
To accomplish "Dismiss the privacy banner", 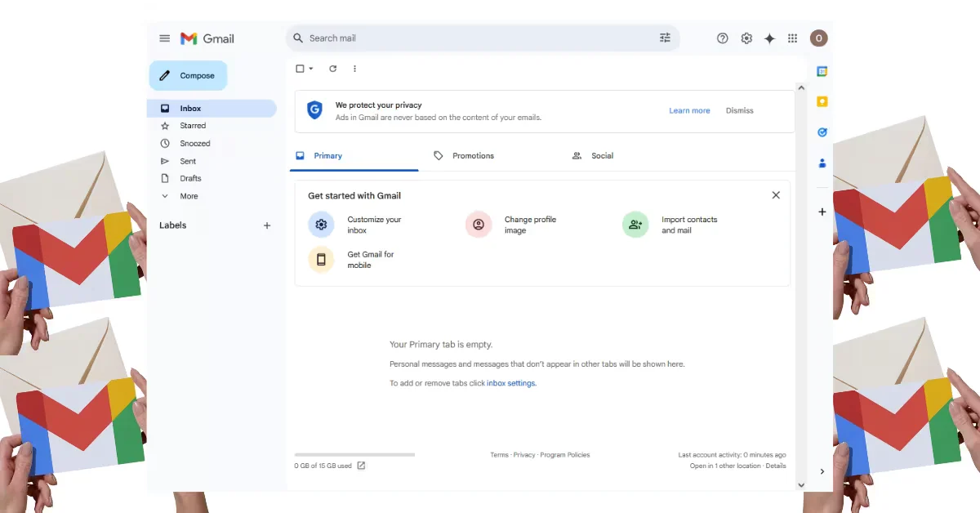I will tap(740, 110).
